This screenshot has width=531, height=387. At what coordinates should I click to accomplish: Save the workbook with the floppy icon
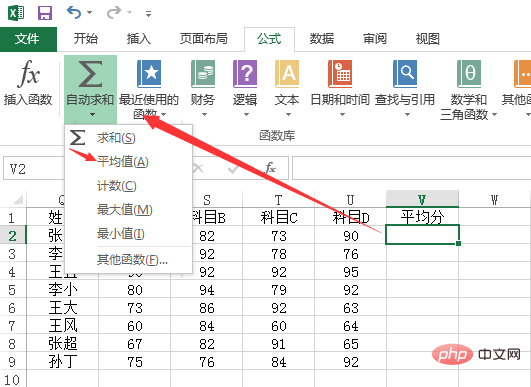pos(45,13)
